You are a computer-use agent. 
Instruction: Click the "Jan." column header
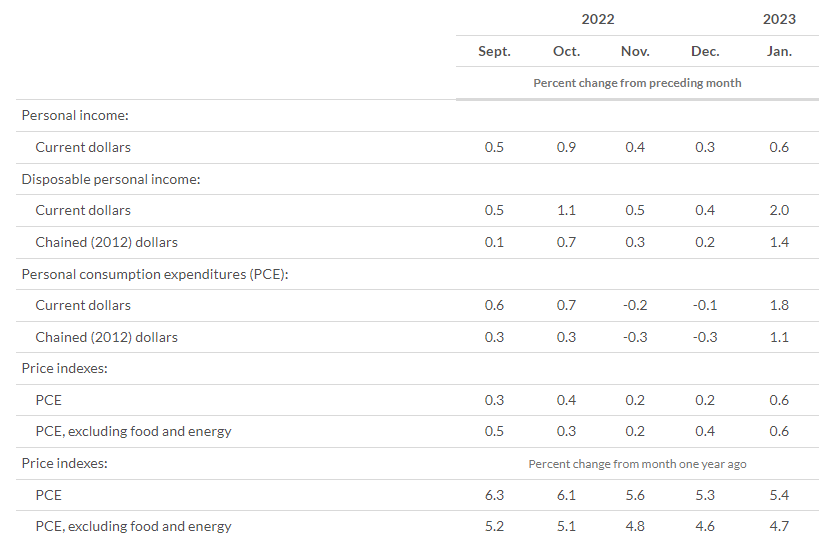coord(779,51)
